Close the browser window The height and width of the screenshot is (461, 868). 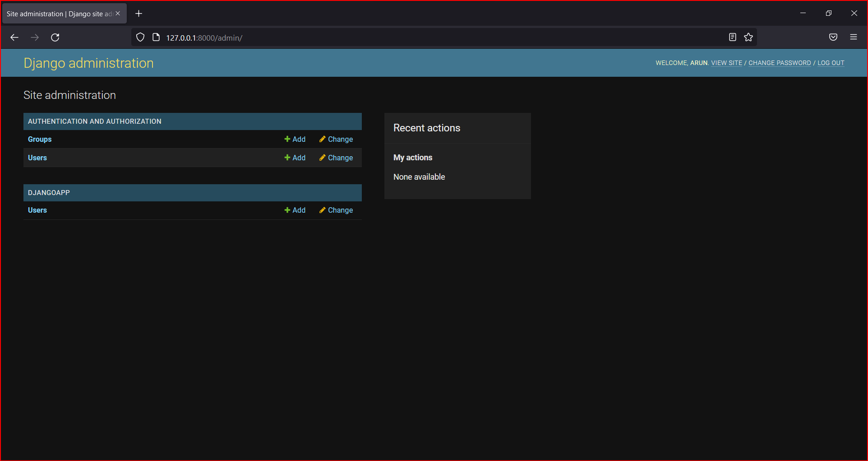[854, 13]
